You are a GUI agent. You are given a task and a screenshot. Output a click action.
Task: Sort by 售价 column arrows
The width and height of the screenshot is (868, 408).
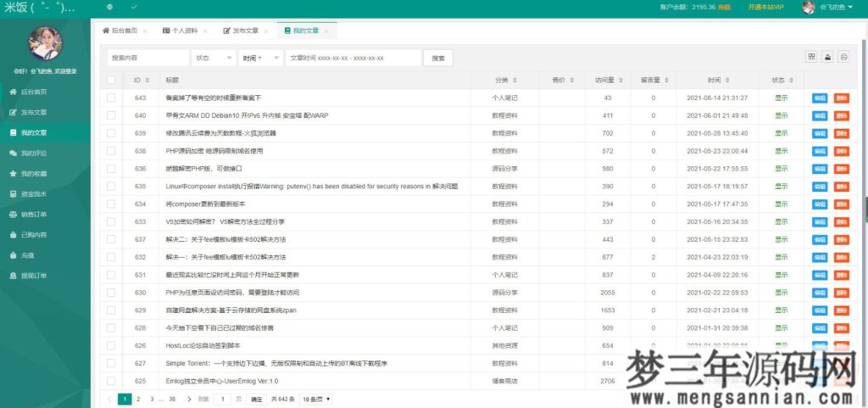pos(572,81)
